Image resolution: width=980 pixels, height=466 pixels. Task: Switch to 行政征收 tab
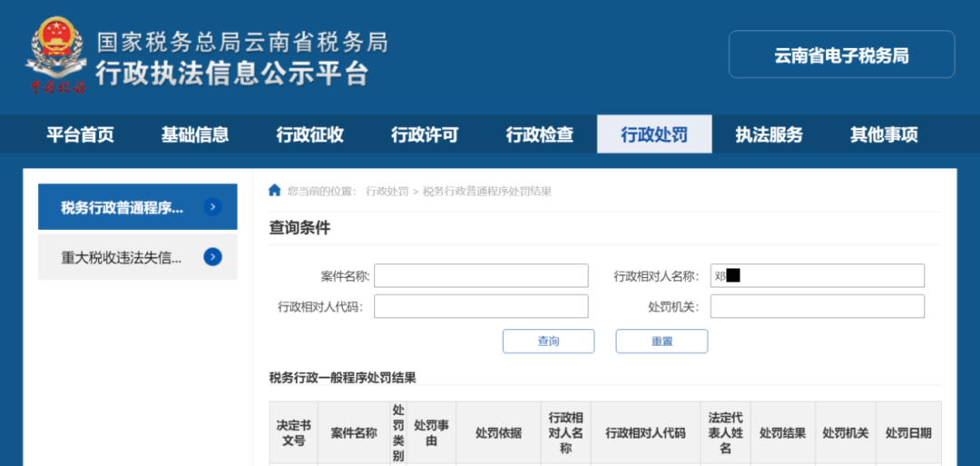pyautogui.click(x=310, y=135)
